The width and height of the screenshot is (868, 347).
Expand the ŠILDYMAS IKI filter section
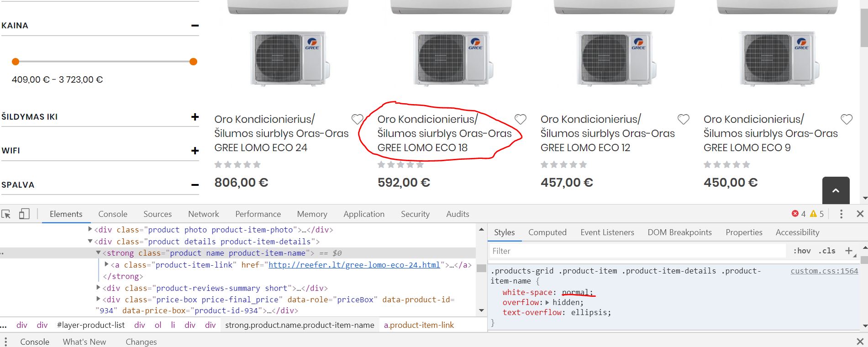point(195,117)
